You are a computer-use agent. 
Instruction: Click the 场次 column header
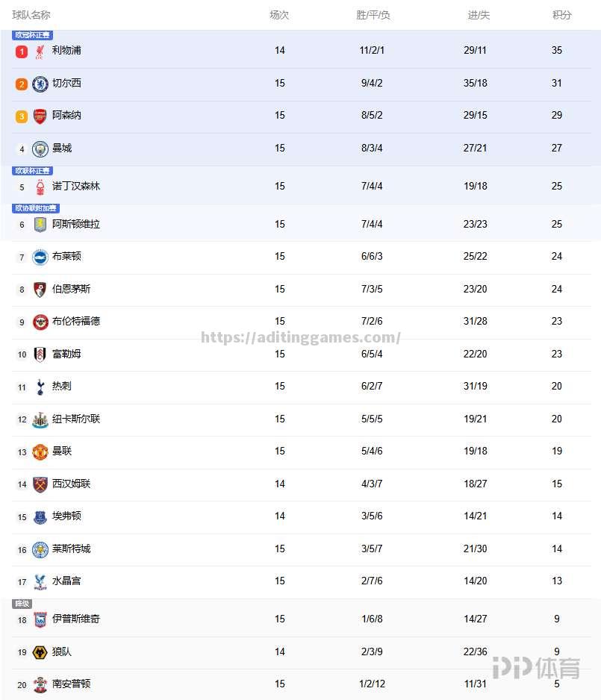pos(279,15)
